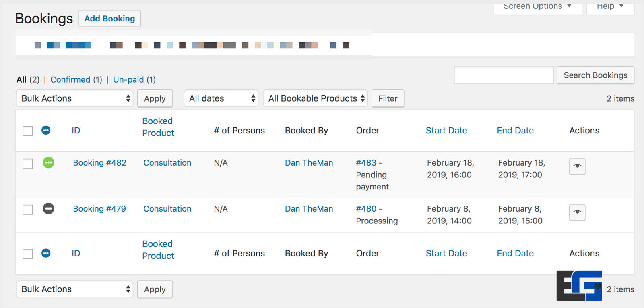Expand the Screen Options panel
Image resolution: width=644 pixels, height=308 pixels.
pyautogui.click(x=538, y=7)
